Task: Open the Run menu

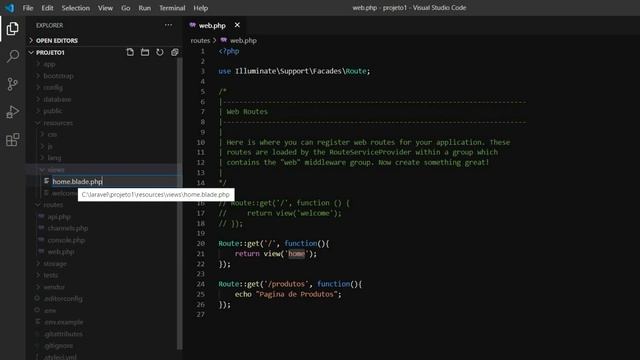Action: click(x=144, y=8)
